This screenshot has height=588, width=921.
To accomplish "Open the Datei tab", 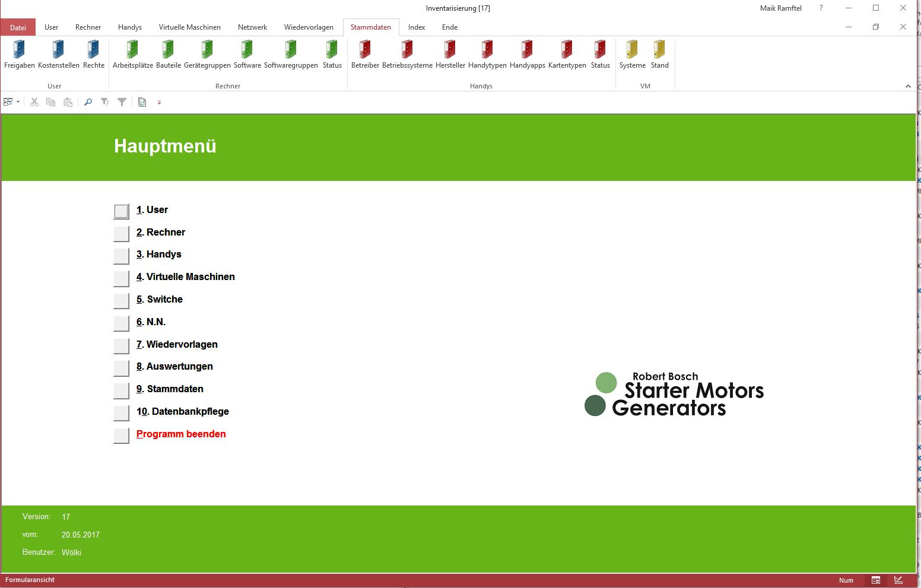I will (x=18, y=27).
